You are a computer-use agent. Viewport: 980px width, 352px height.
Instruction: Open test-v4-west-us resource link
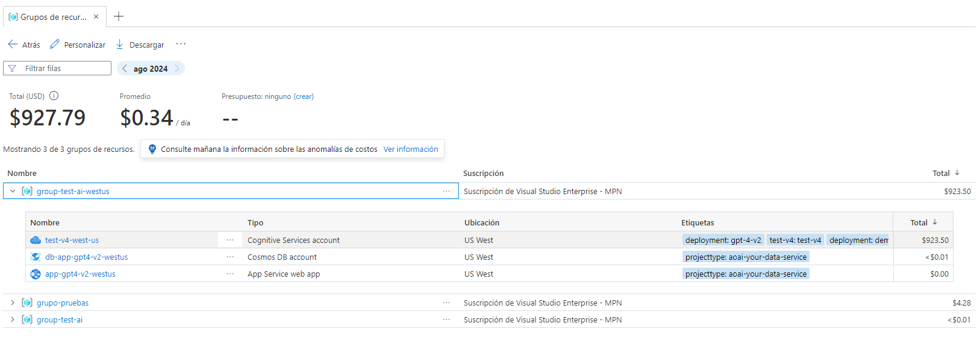[x=72, y=240]
